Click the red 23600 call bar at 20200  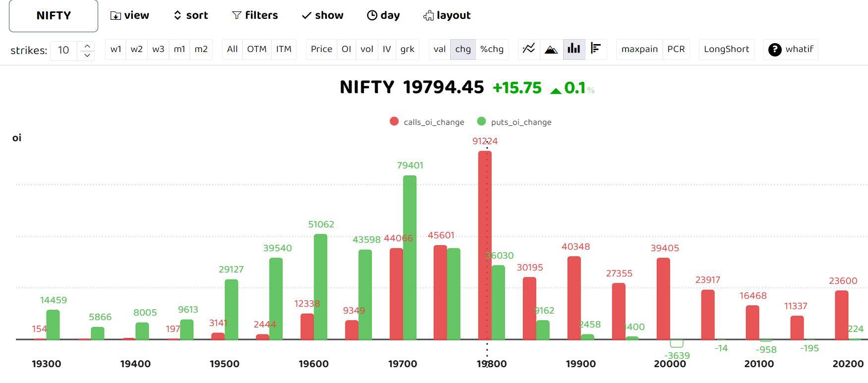[842, 315]
